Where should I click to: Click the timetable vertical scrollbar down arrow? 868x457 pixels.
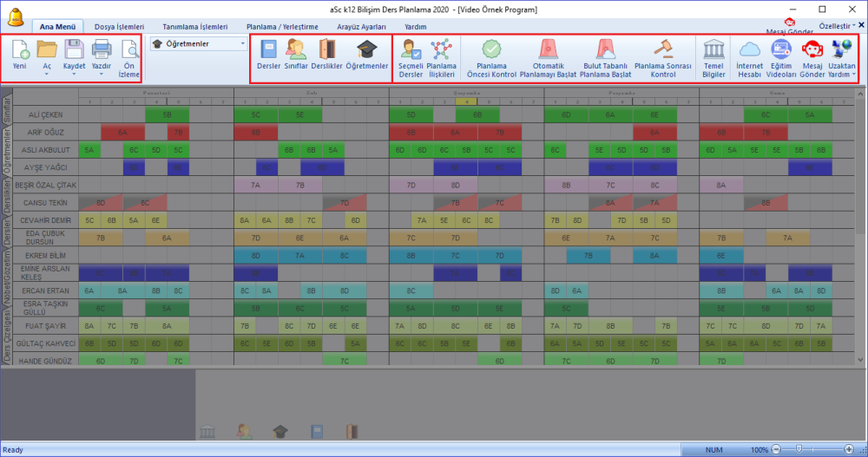point(860,360)
